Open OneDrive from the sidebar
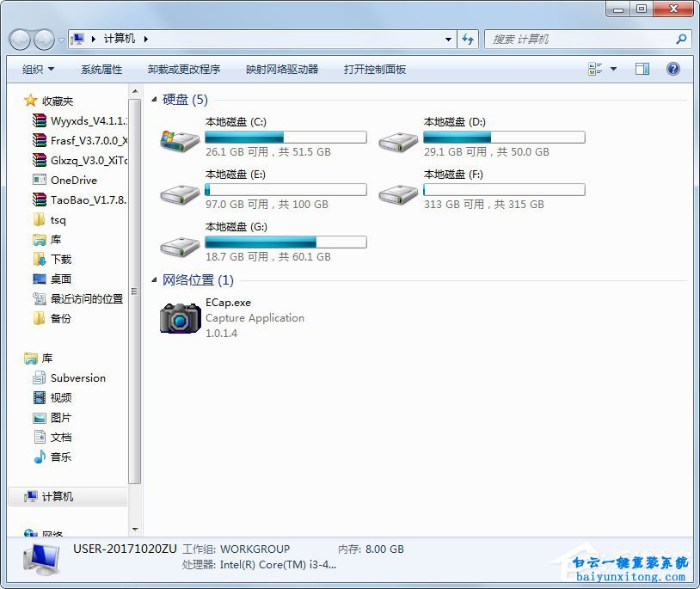This screenshot has width=700, height=589. [x=76, y=180]
